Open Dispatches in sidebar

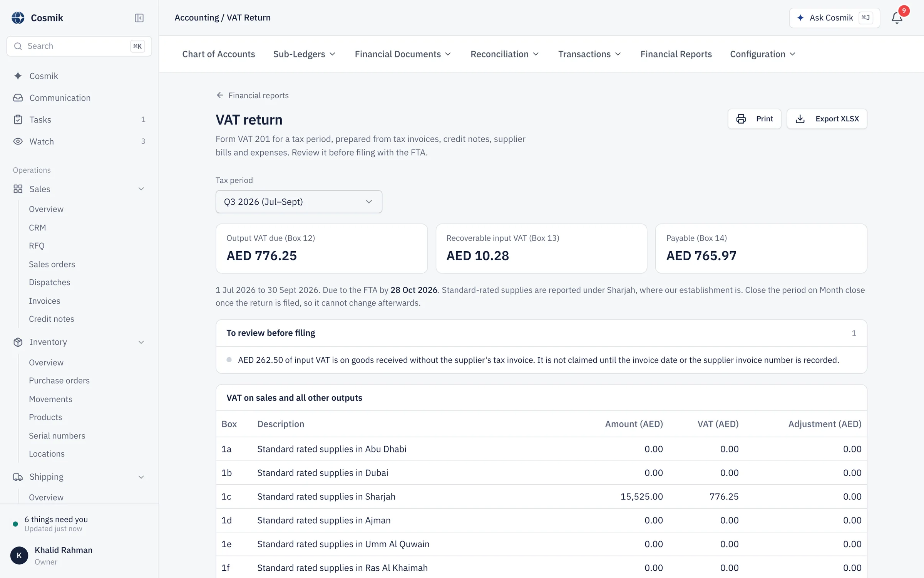[x=50, y=282]
